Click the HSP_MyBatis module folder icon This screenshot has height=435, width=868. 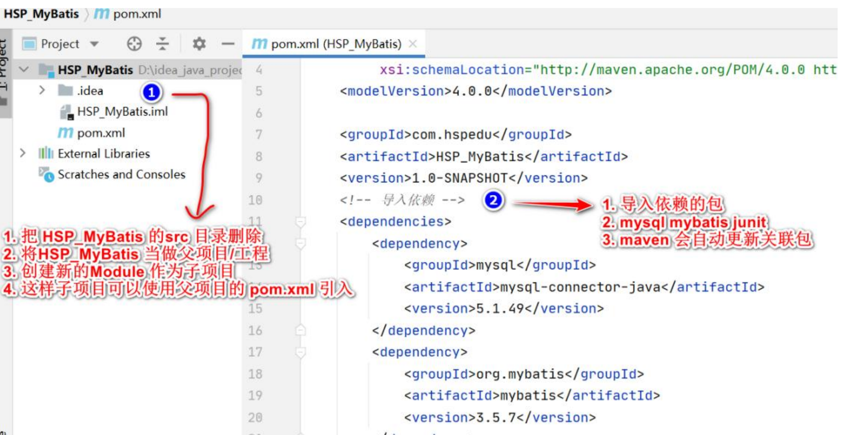pyautogui.click(x=46, y=70)
